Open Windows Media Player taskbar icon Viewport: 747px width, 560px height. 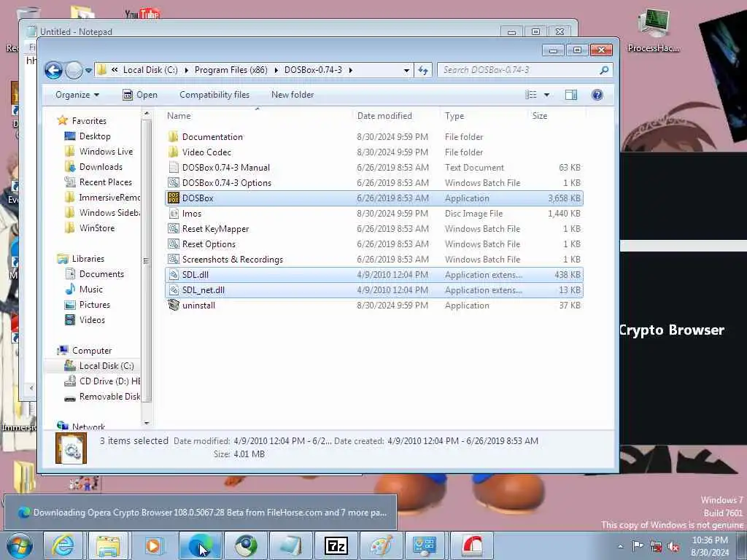[x=153, y=545]
